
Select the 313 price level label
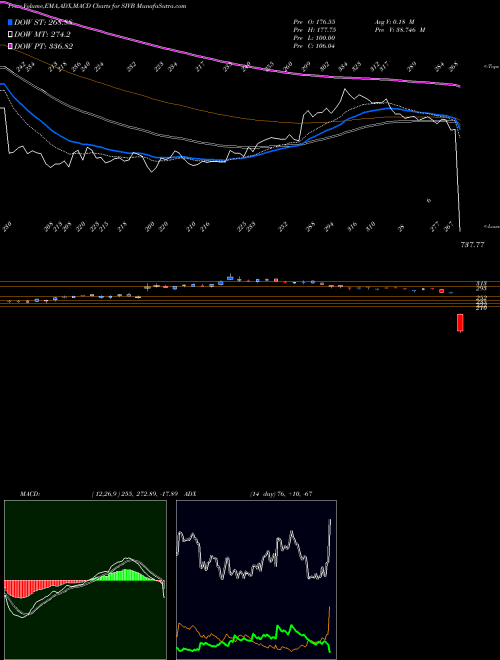[481, 284]
